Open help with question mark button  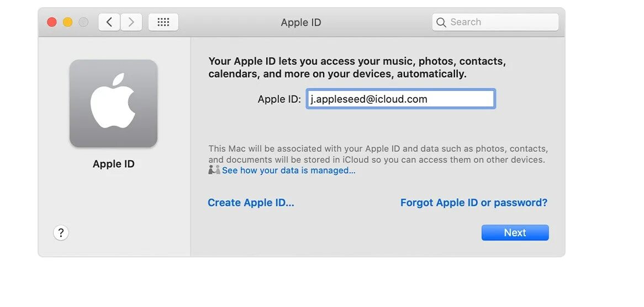[61, 233]
